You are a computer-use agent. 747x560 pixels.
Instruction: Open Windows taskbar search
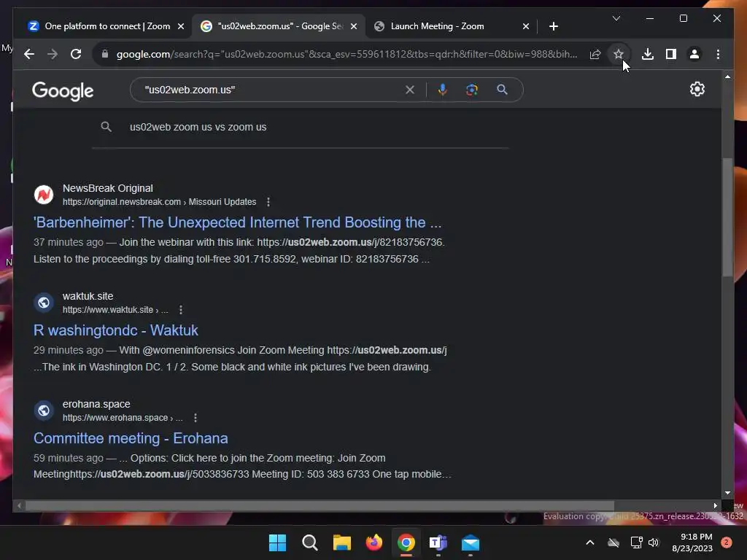click(x=309, y=542)
